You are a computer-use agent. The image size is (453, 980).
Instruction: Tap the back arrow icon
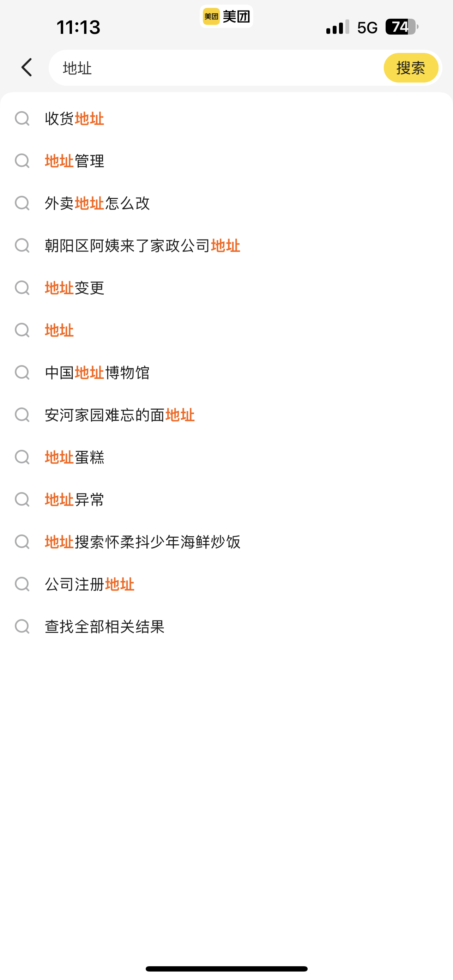[x=26, y=68]
